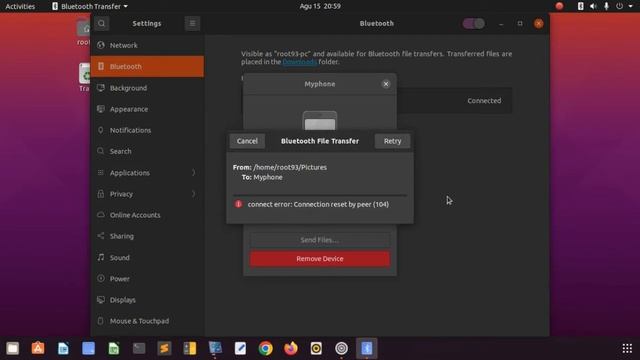
Task: Click the clock showing Agu 15 20:59
Action: click(320, 6)
